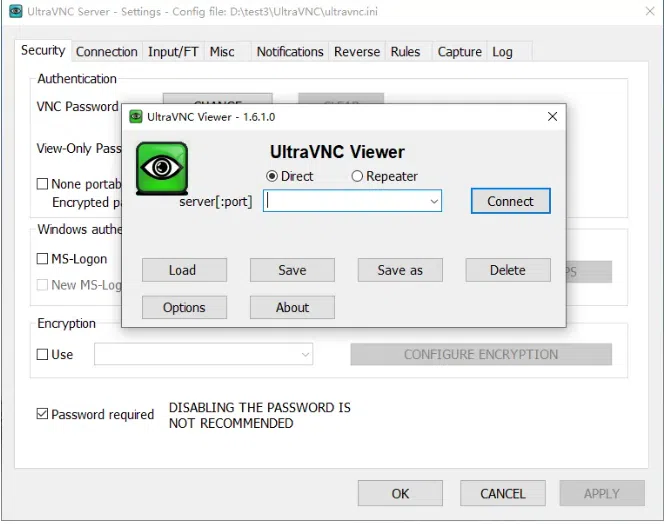The image size is (666, 524).
Task: Click the 'VNC Password' label
Action: click(x=77, y=106)
